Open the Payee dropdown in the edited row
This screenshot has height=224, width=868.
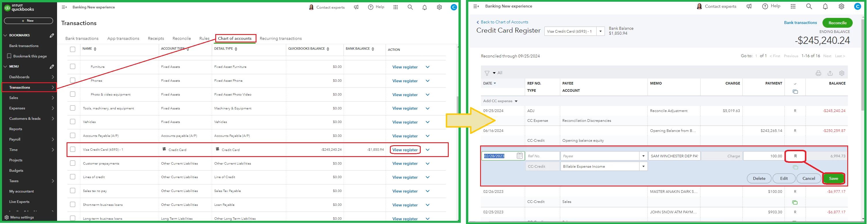643,156
